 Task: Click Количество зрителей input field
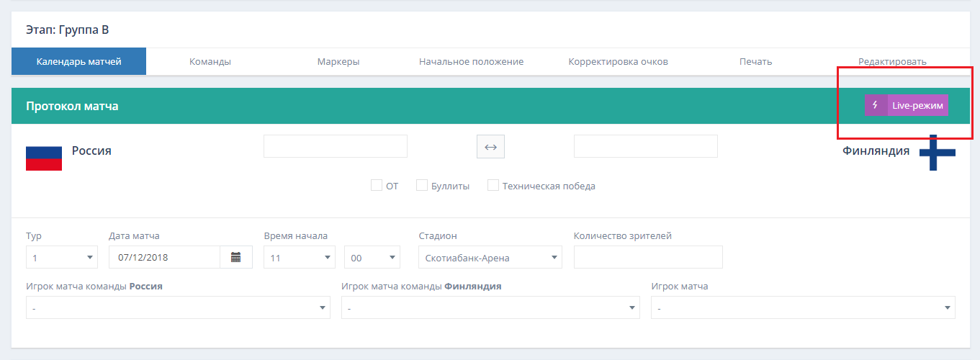pos(648,257)
